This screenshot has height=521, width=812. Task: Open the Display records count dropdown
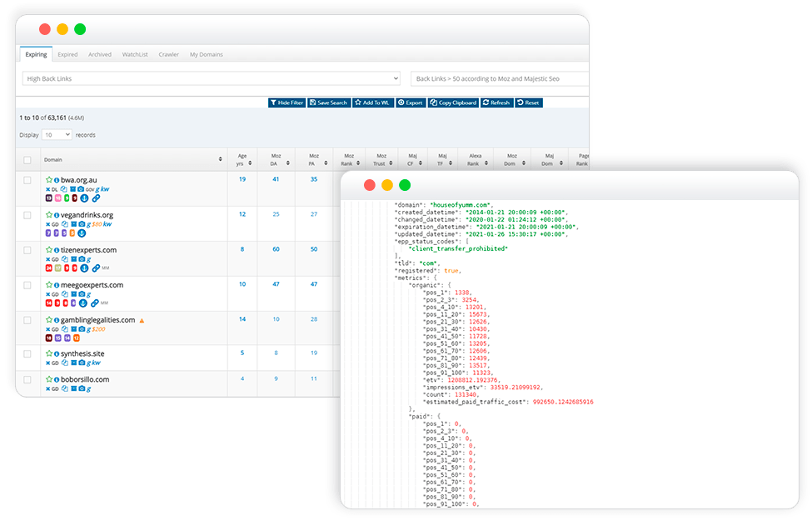(57, 135)
